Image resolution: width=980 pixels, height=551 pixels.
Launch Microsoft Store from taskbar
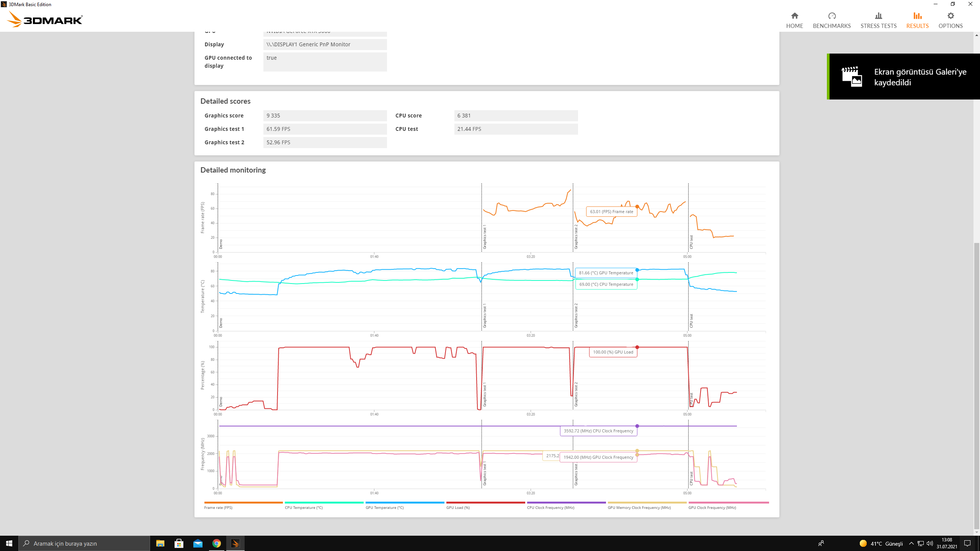click(x=179, y=543)
